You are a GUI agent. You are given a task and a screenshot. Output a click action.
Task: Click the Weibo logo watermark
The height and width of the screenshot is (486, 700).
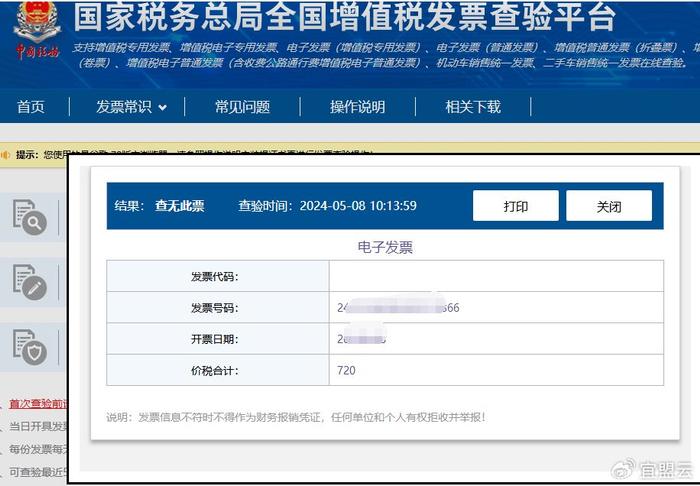pos(623,468)
